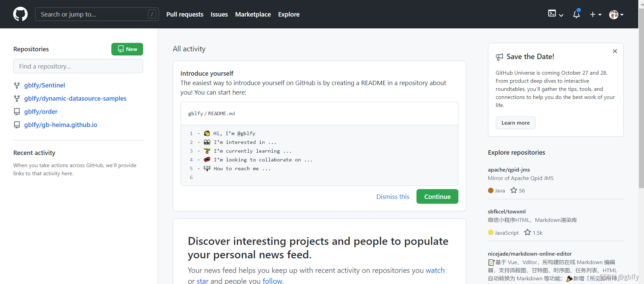This screenshot has height=284, width=644.
Task: Click the GitHub Octocat logo
Action: pos(20,14)
